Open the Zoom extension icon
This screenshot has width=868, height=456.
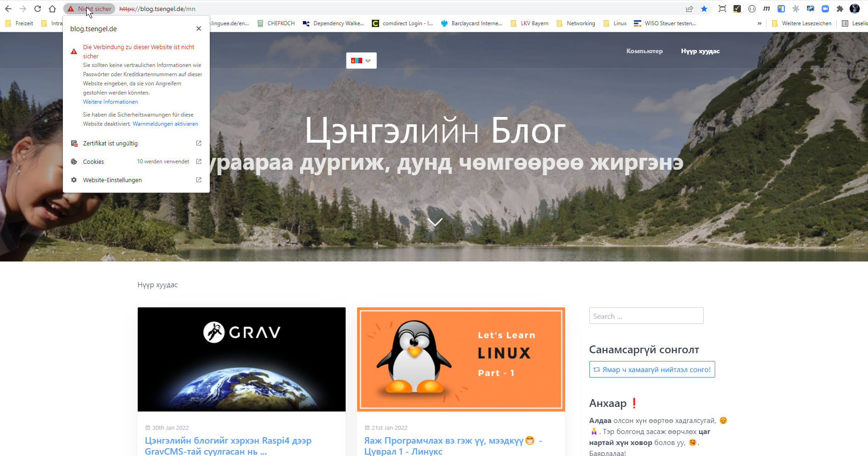825,9
